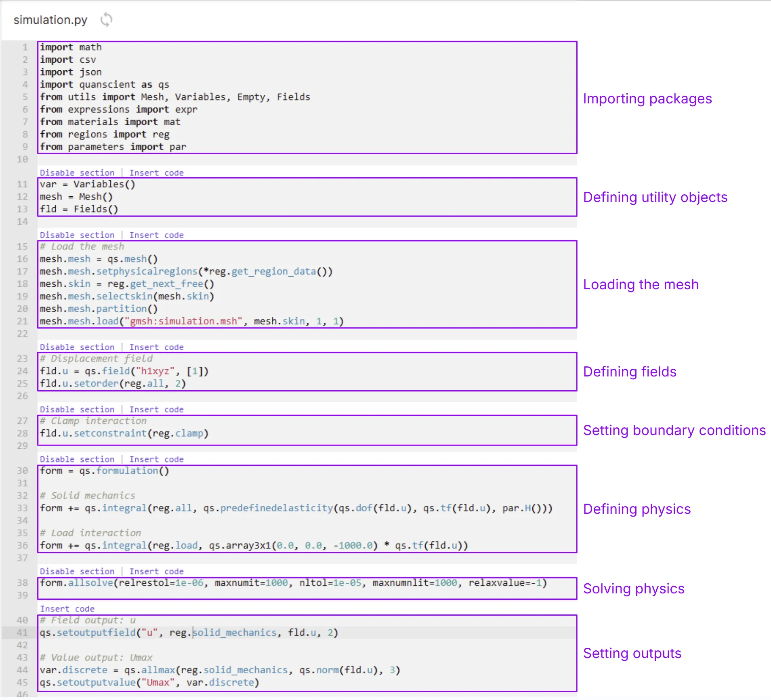Insert code above the Displacement field comment
The image size is (771, 700).
(156, 347)
